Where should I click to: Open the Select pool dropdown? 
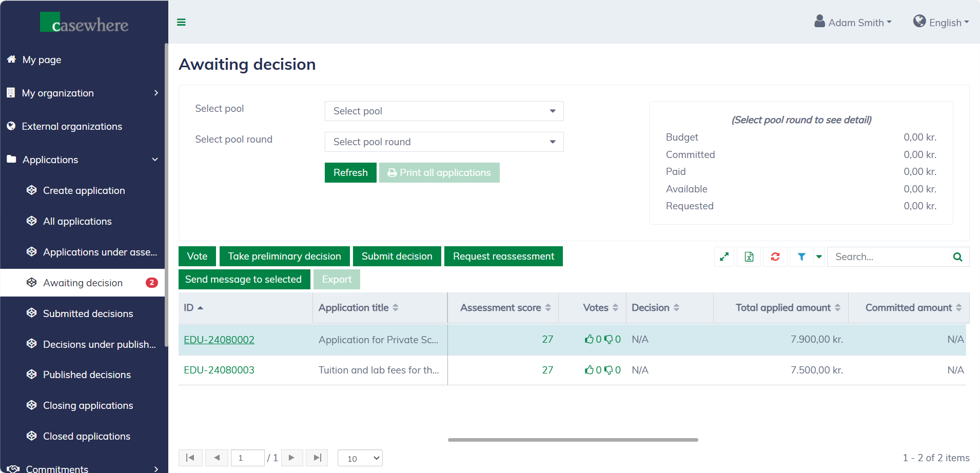[444, 111]
